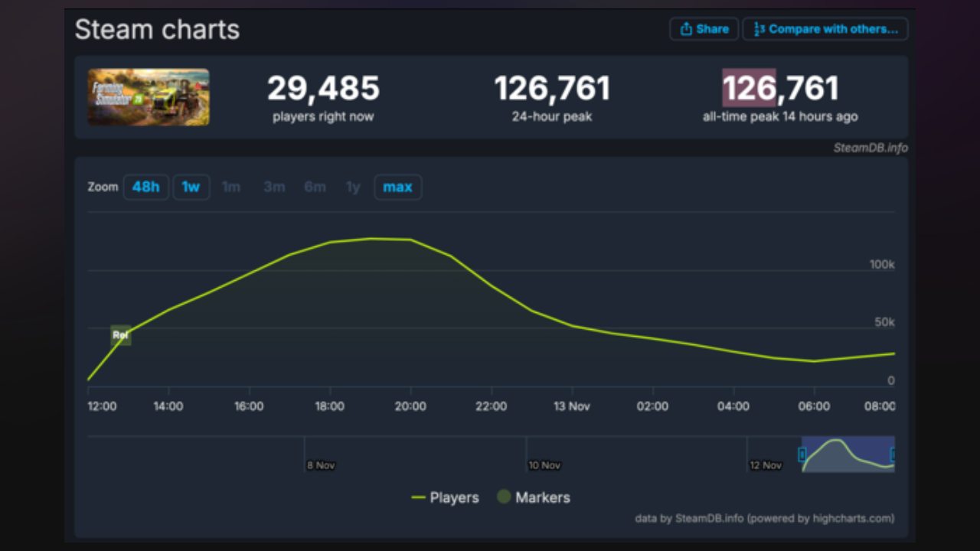Click the 13 Nov axis label

coord(572,406)
